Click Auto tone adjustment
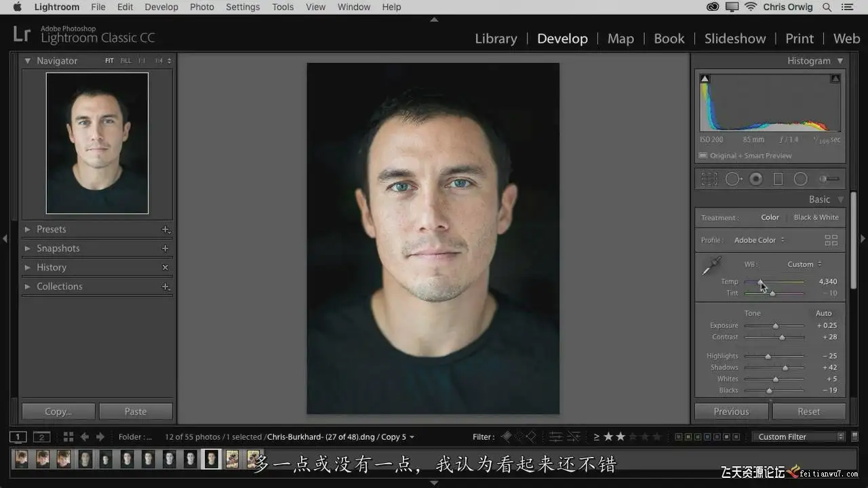Image resolution: width=868 pixels, height=488 pixels. 823,313
